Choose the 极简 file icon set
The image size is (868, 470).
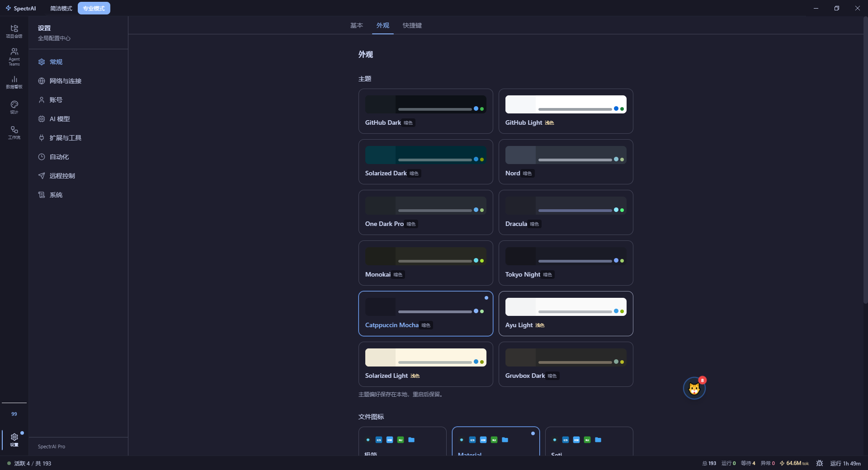402,441
